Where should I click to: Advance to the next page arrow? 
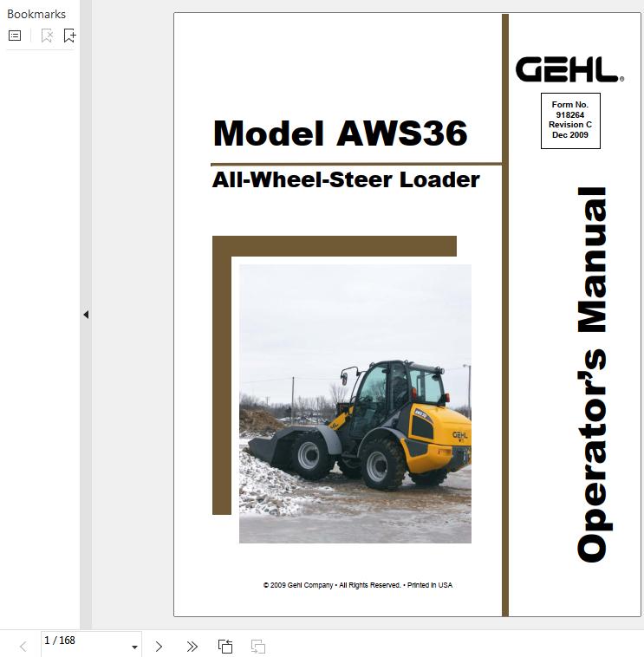tap(159, 646)
